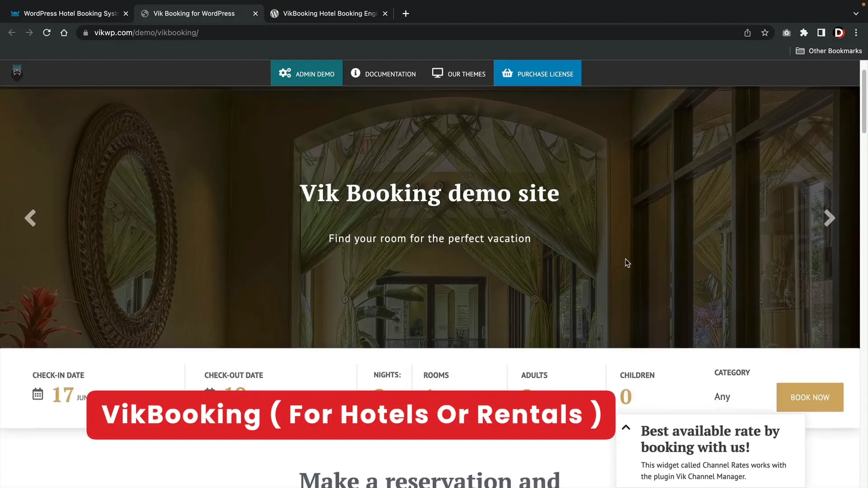Screen dimensions: 868x488
Task: Open the camera screenshot extension
Action: coord(787,33)
